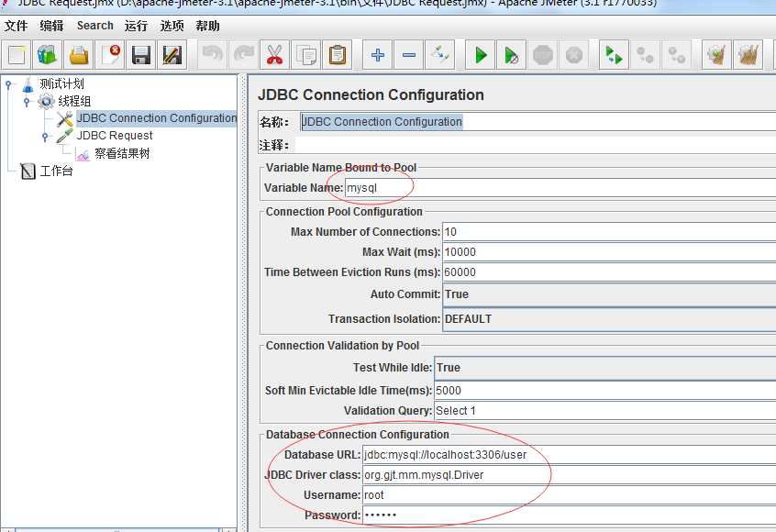Click the Username field
The image size is (776, 532).
point(569,495)
